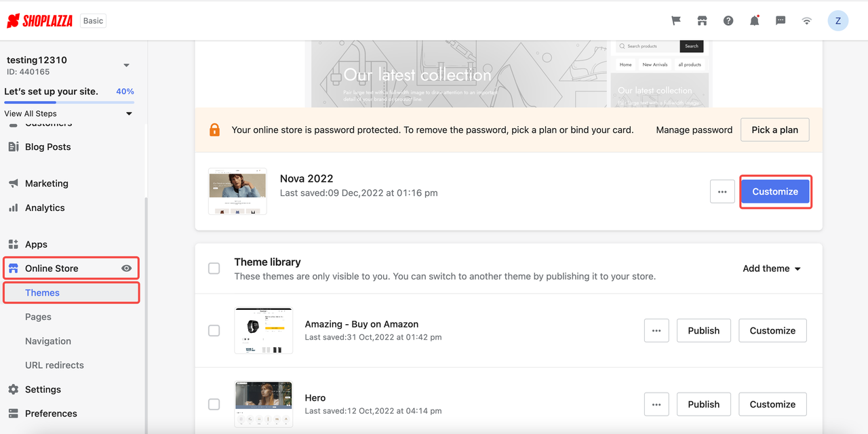
Task: Select the Hero theme checkbox
Action: click(214, 404)
